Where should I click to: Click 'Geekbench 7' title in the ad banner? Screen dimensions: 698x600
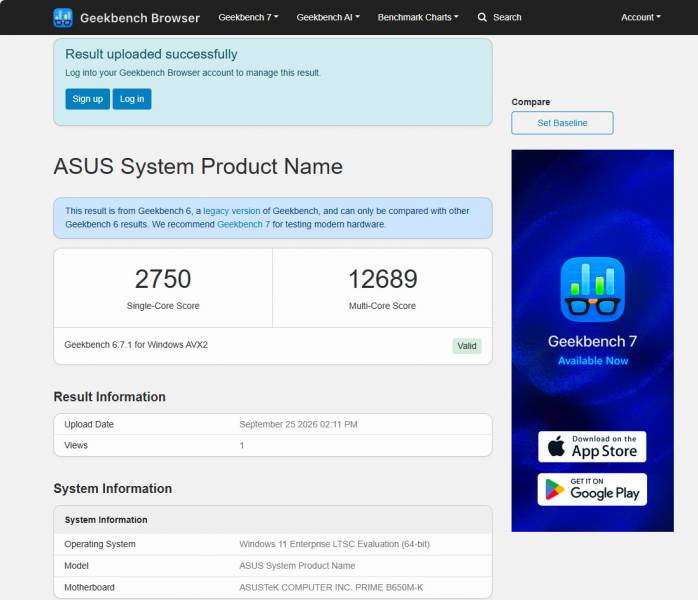[x=592, y=341]
